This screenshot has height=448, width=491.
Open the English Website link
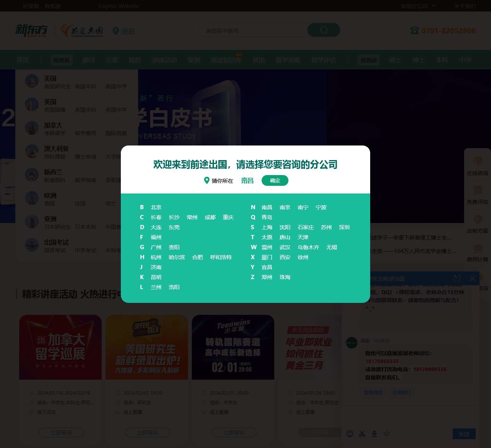click(119, 6)
